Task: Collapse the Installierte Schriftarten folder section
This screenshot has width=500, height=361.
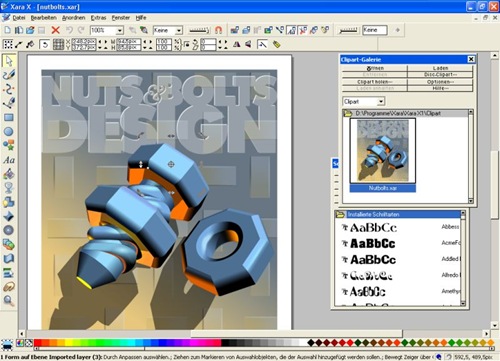Action: (340, 214)
